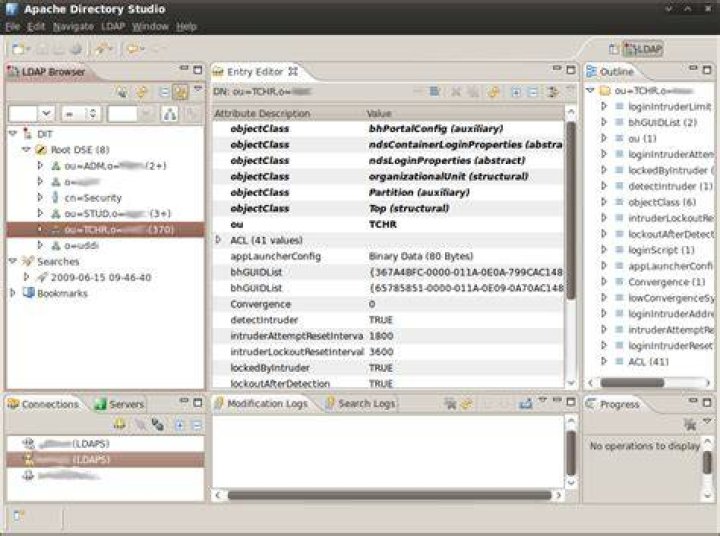The width and height of the screenshot is (720, 536).
Task: Select the highlighted (LDAPS) connection
Action: 106,459
